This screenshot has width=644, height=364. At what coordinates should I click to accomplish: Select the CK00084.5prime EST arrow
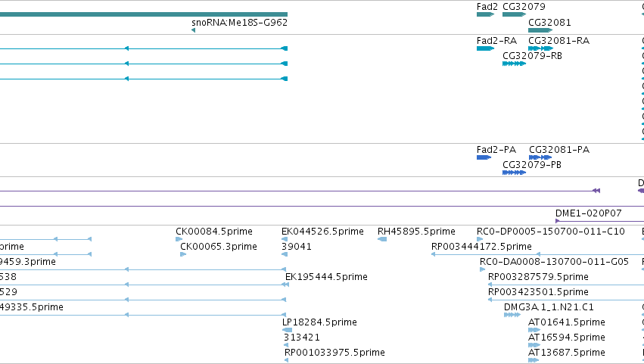[x=179, y=239]
